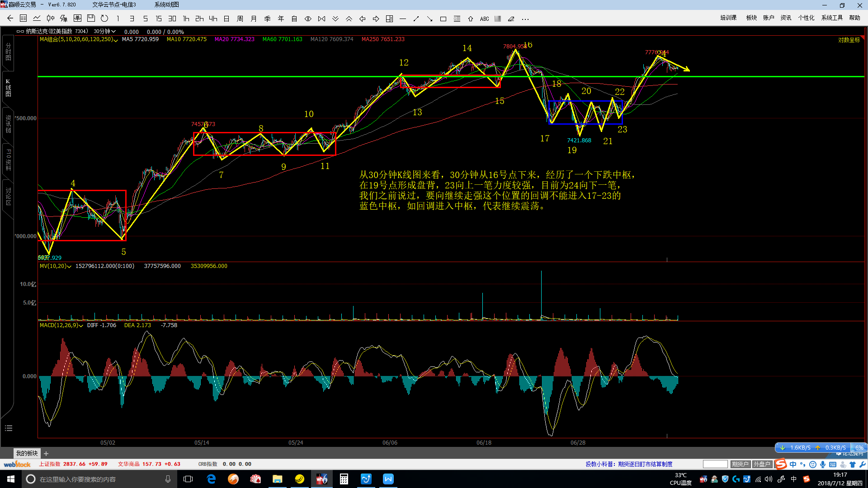Click the status bar input field
The height and width of the screenshot is (488, 868).
tap(715, 464)
